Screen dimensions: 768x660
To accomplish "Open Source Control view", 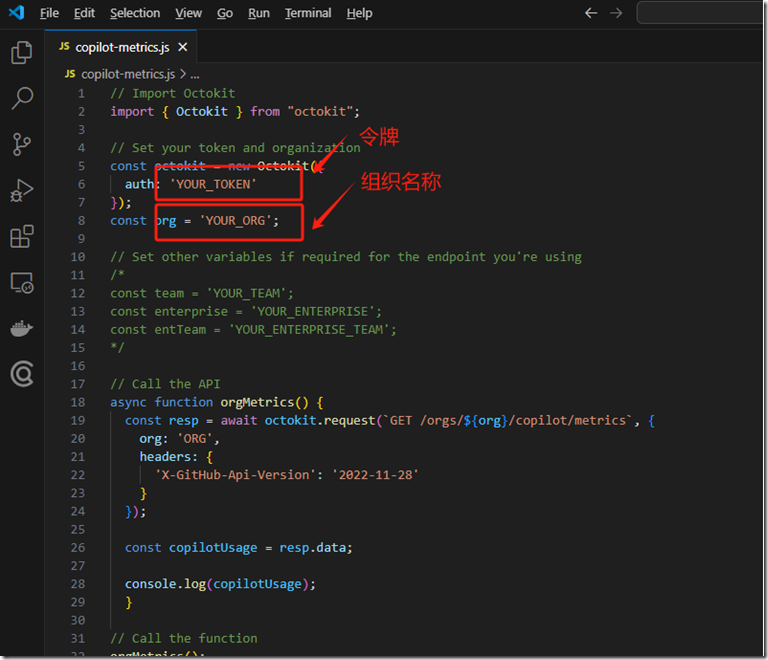I will (x=22, y=144).
